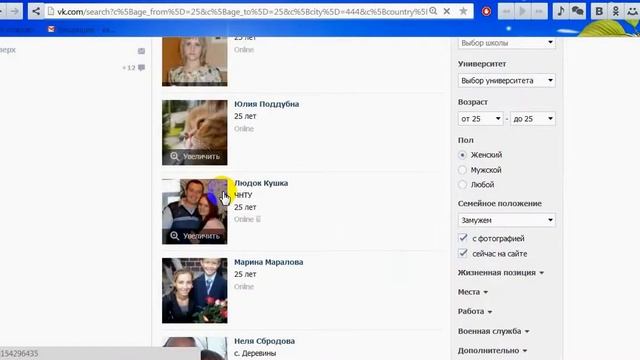
Task: Click the Семейное положение label
Action: click(500, 204)
